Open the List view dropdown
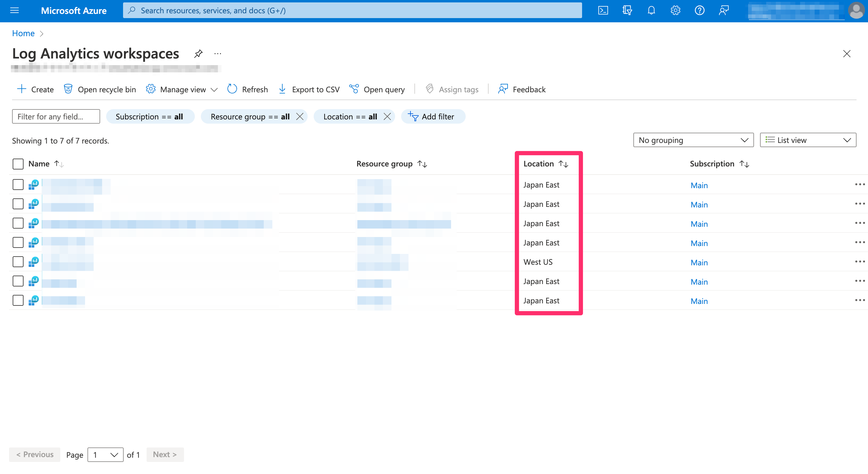868x474 pixels. pyautogui.click(x=808, y=140)
